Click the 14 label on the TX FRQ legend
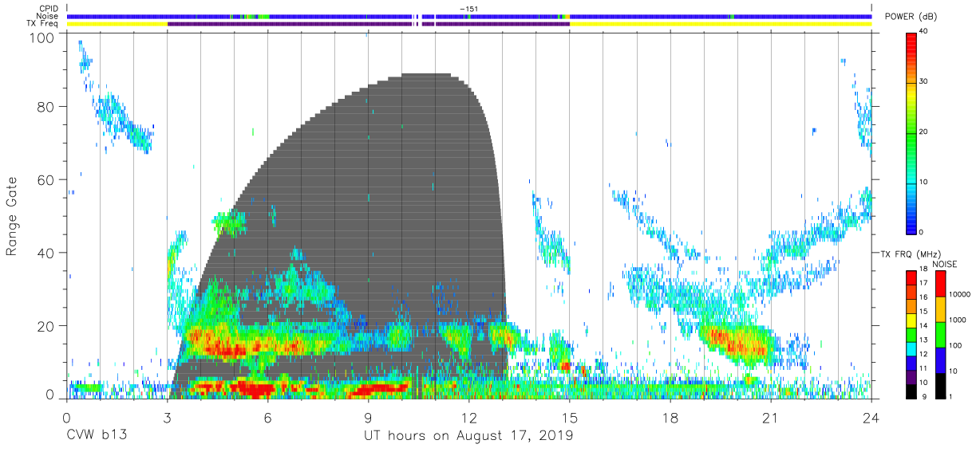This screenshot has height=452, width=980. [923, 325]
